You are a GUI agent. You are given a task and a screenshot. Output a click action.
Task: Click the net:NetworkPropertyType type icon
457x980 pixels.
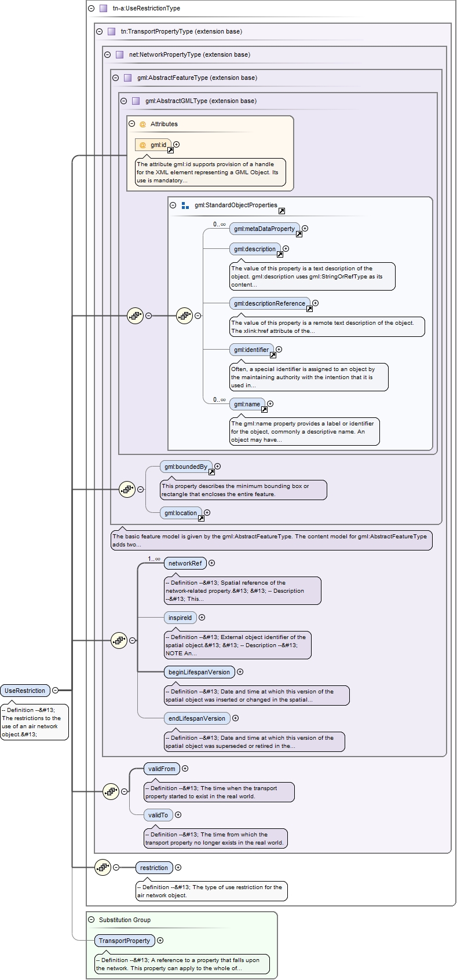pyautogui.click(x=119, y=55)
